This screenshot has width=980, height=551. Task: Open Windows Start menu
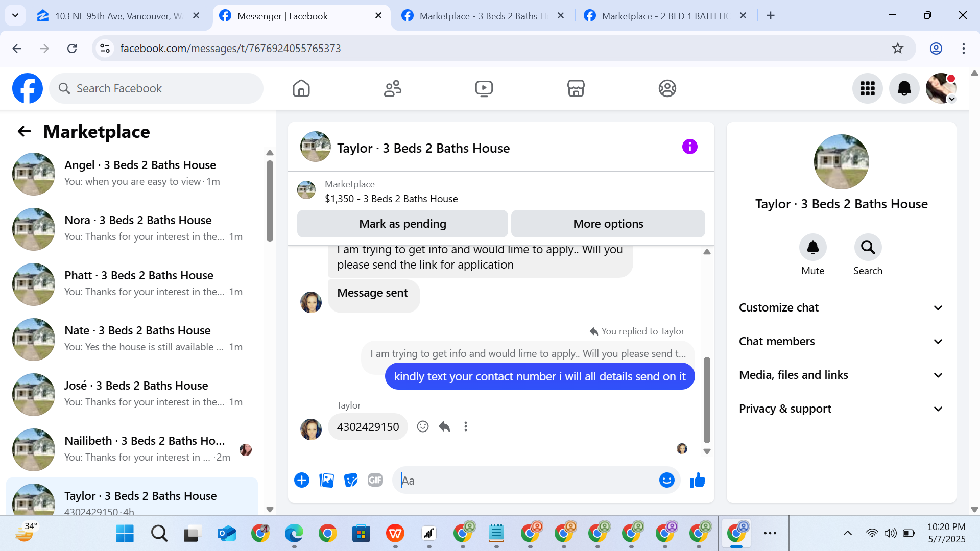[125, 534]
